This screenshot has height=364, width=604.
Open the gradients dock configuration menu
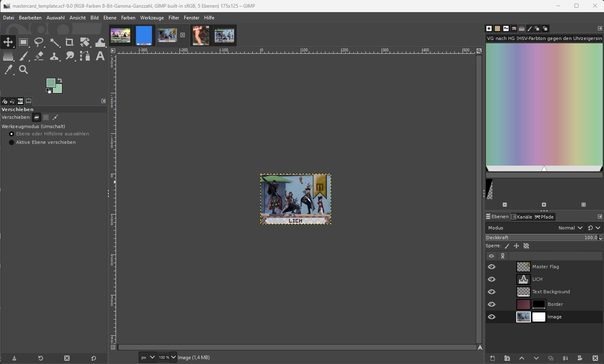[x=600, y=28]
